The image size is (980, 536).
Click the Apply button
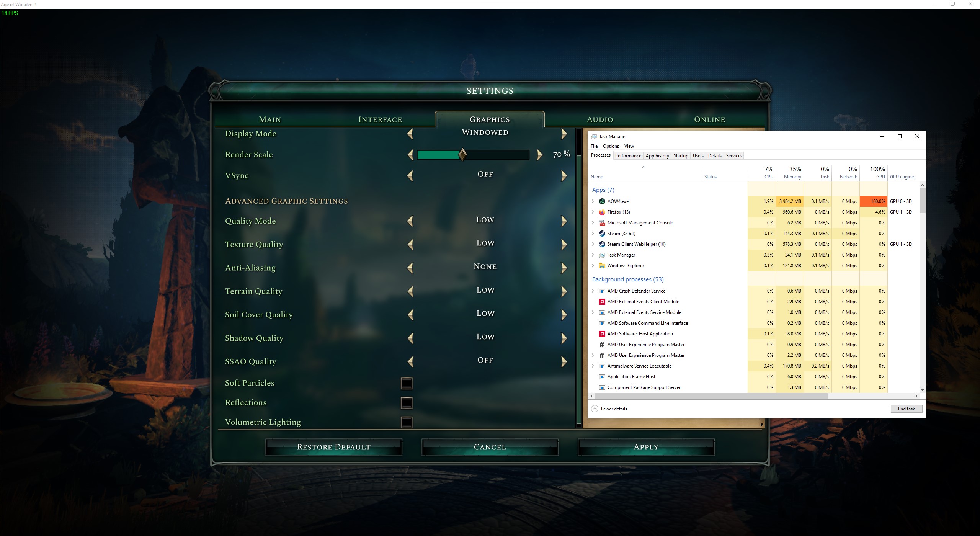click(646, 447)
